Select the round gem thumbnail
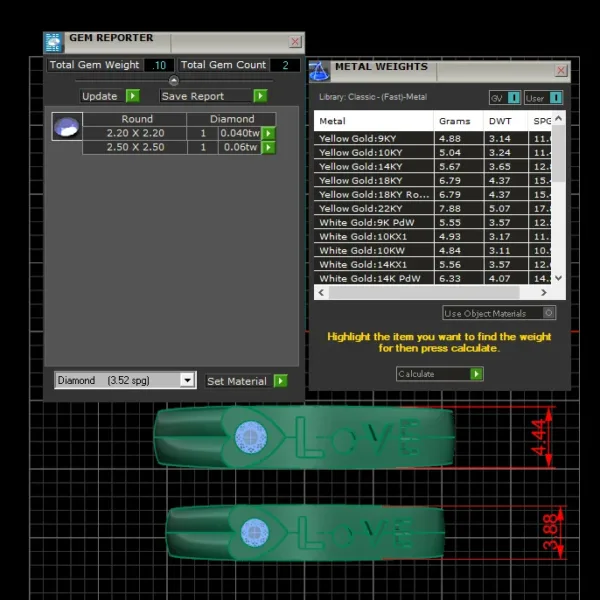 tap(67, 127)
